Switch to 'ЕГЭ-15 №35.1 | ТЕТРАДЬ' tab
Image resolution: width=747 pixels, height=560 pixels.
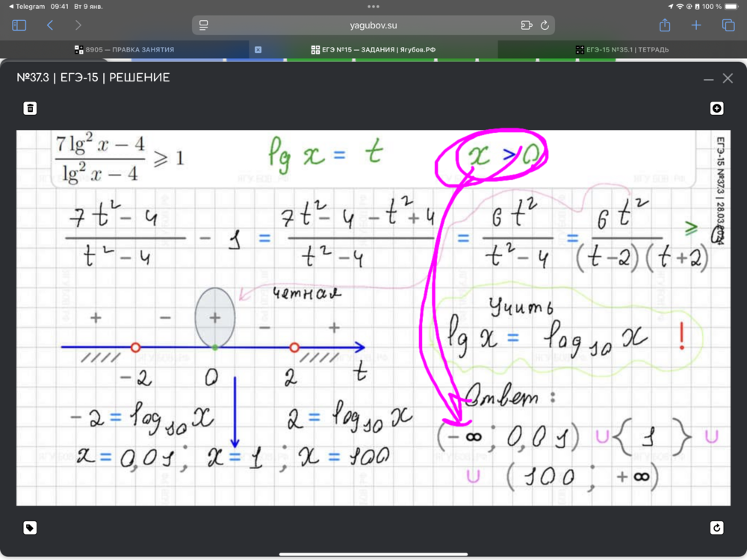point(622,50)
